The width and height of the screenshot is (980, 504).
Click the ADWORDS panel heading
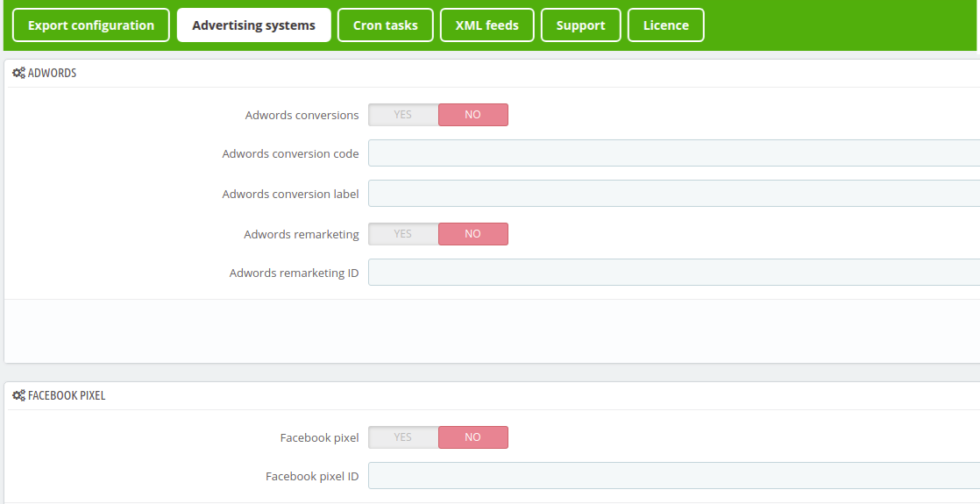pyautogui.click(x=52, y=73)
